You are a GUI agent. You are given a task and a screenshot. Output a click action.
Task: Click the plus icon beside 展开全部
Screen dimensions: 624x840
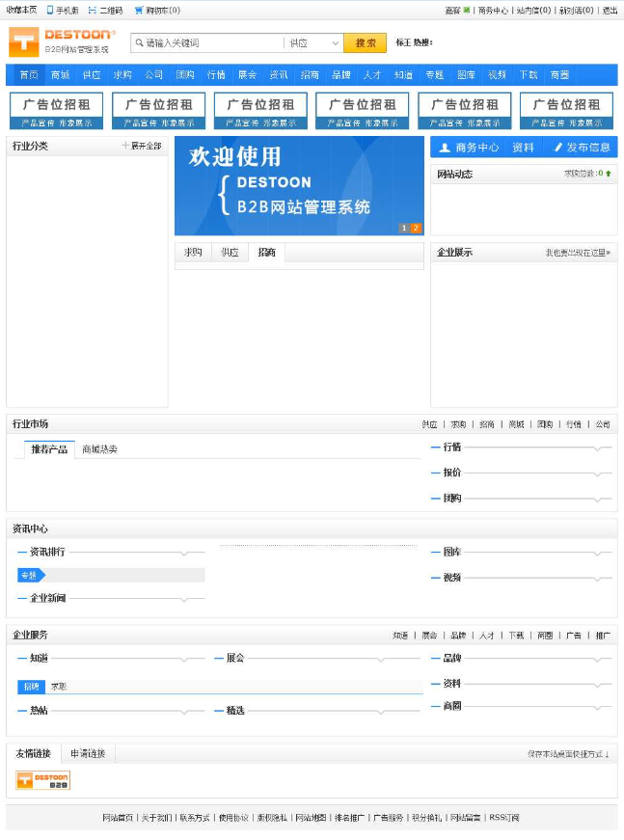(125, 146)
